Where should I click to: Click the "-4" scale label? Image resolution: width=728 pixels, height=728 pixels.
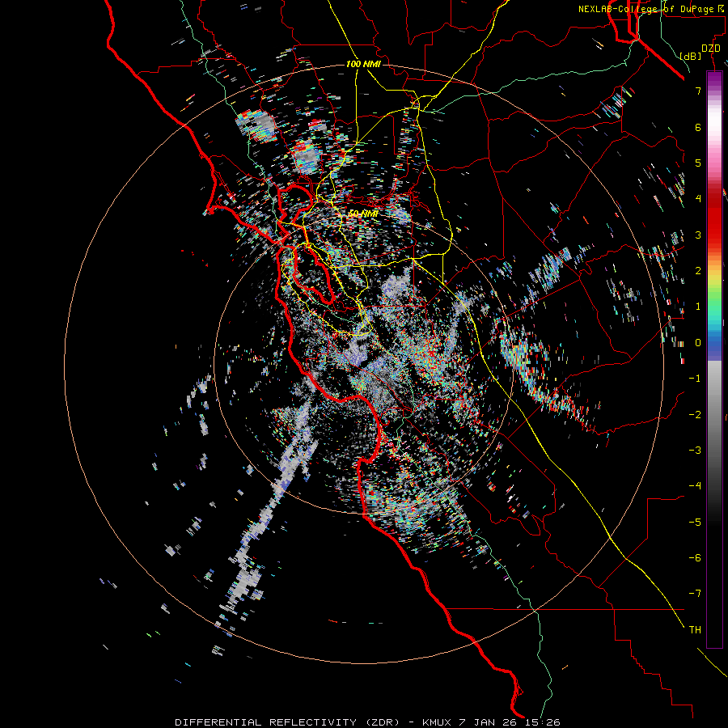[695, 485]
